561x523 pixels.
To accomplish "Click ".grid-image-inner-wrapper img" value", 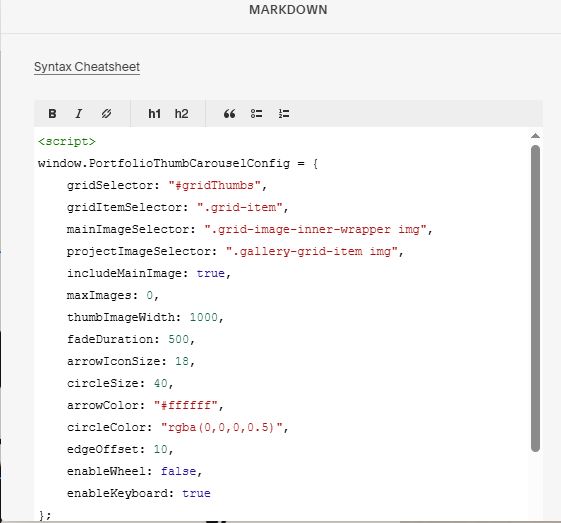I will tap(315, 229).
